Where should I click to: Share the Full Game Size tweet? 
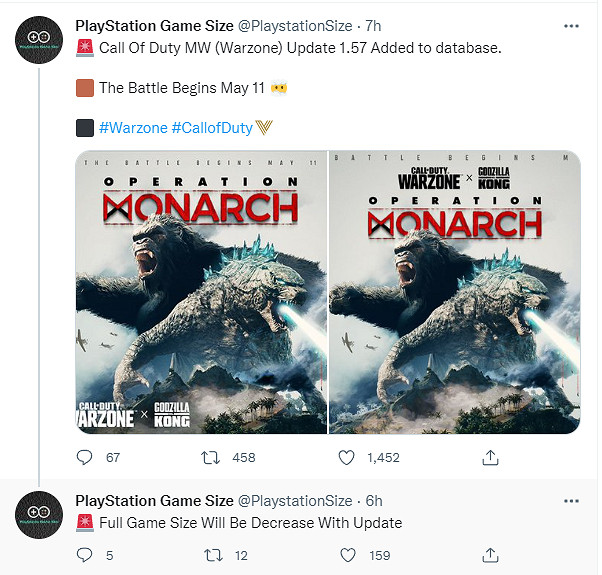pyautogui.click(x=490, y=554)
